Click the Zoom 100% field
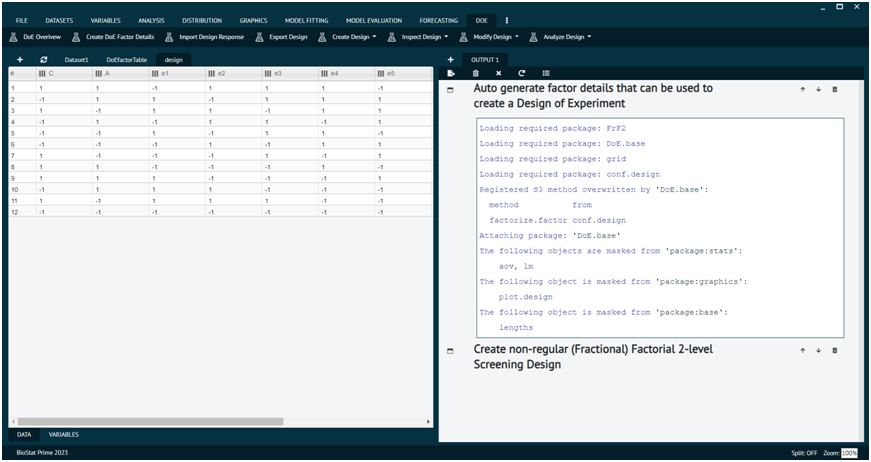The height and width of the screenshot is (462, 871). [x=849, y=453]
